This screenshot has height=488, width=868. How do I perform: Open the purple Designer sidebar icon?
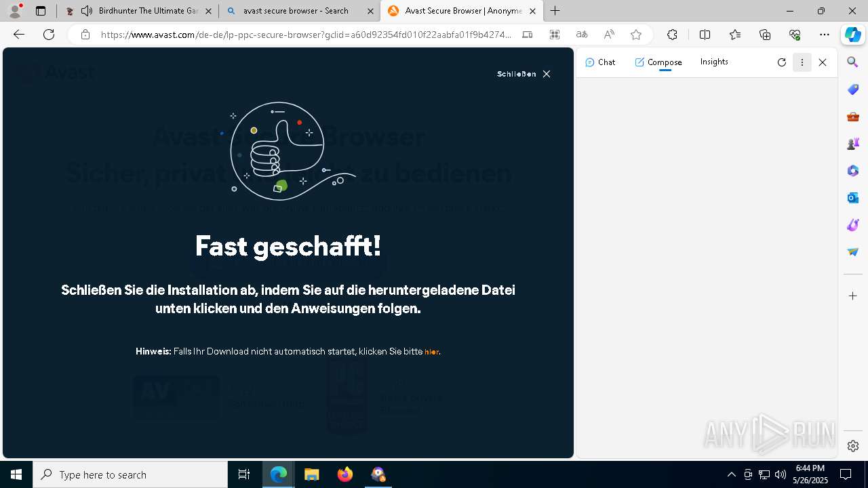coord(853,225)
